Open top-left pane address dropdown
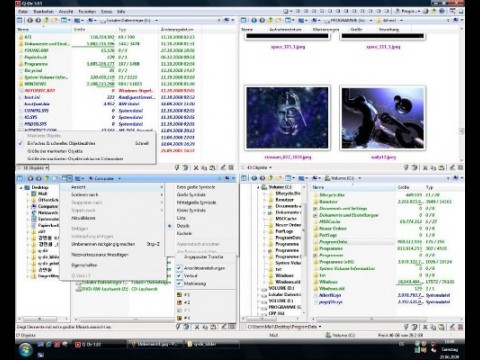 click(x=156, y=20)
